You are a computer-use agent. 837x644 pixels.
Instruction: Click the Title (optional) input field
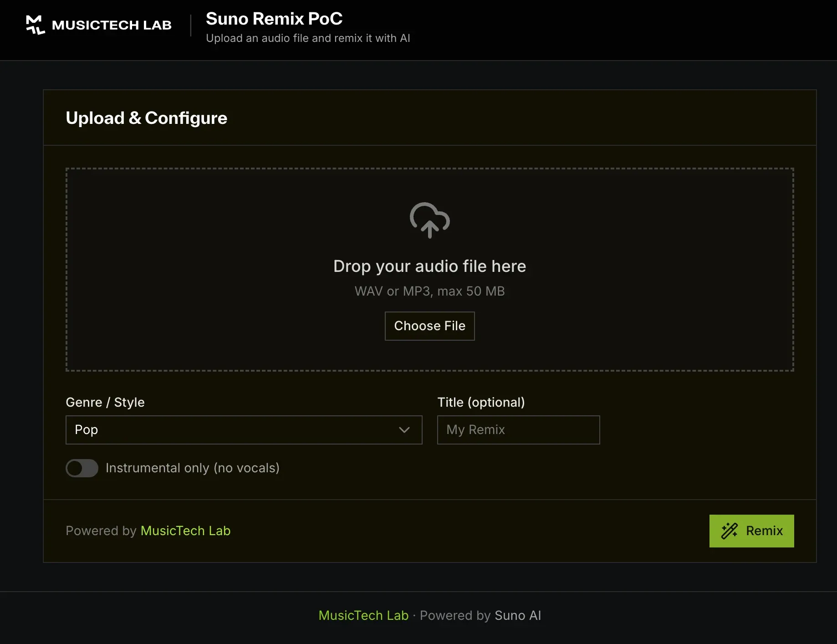518,430
